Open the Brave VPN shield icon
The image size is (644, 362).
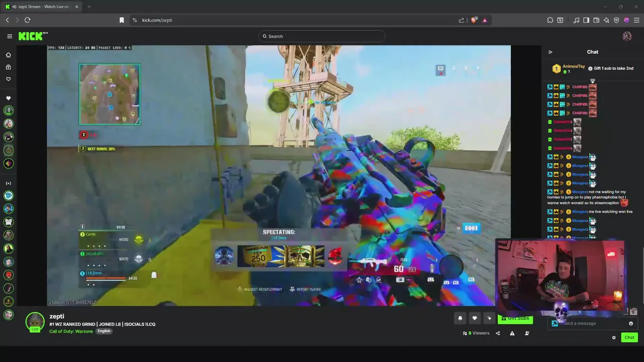[616, 20]
